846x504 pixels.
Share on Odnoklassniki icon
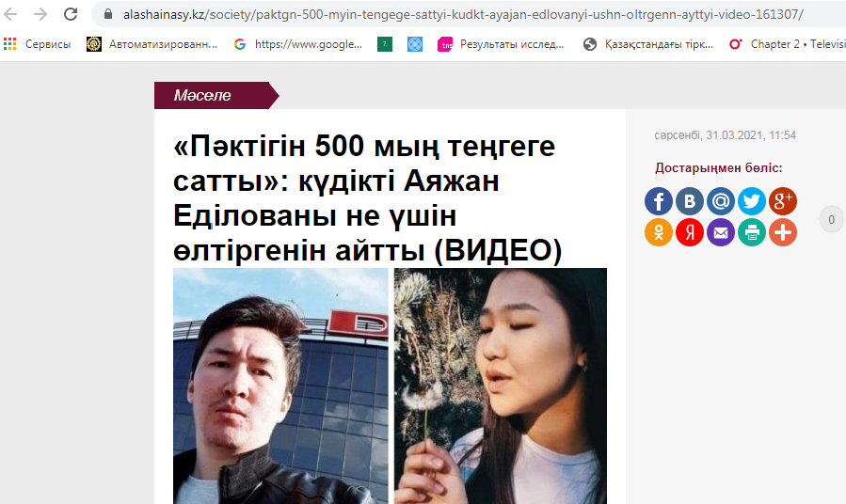(658, 232)
